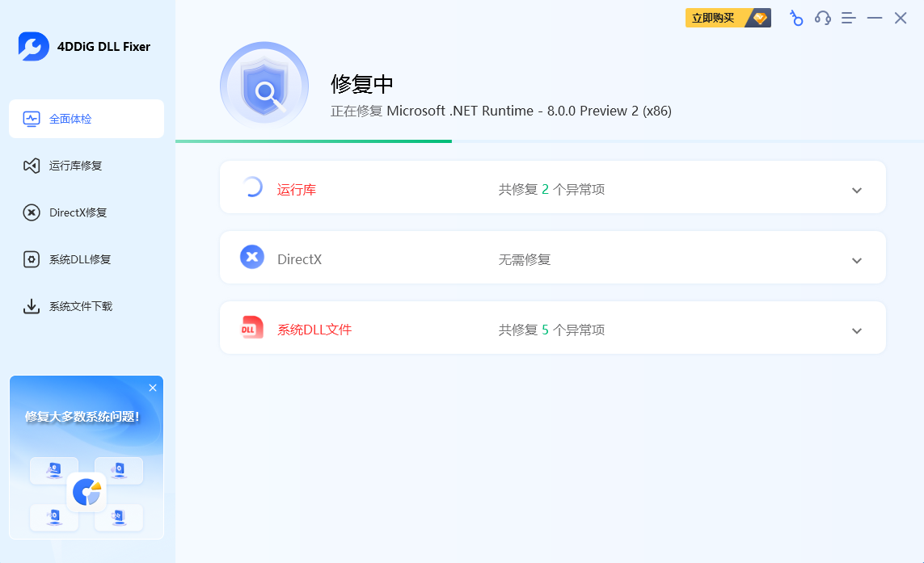Click the 4DDiG DLL Fixer logo icon

coord(34,47)
